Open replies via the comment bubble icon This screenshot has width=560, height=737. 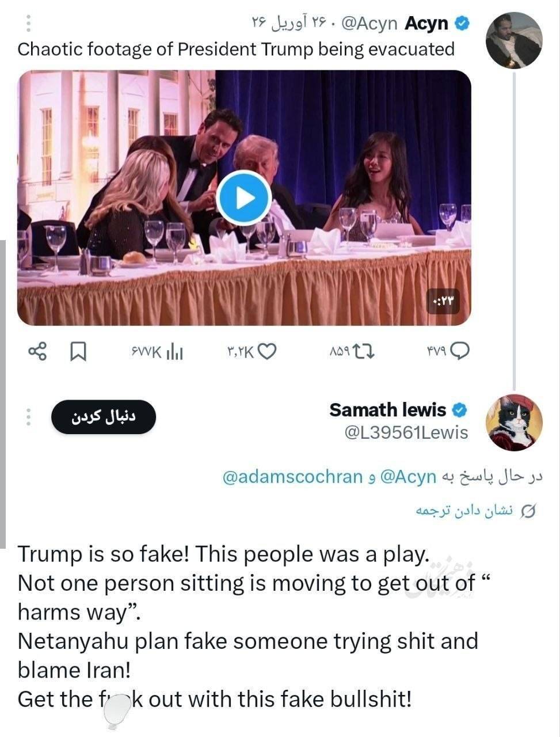460,351
